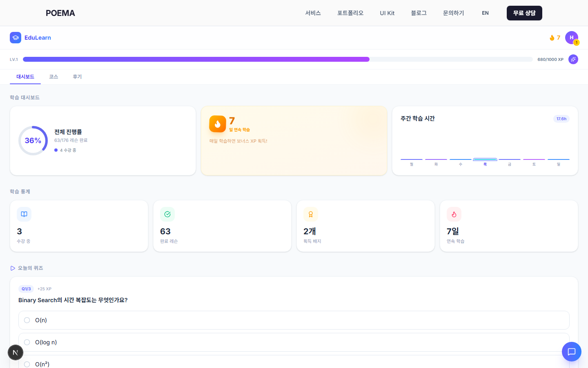The height and width of the screenshot is (368, 588).
Task: Click the 무료 상담 button
Action: tap(524, 13)
